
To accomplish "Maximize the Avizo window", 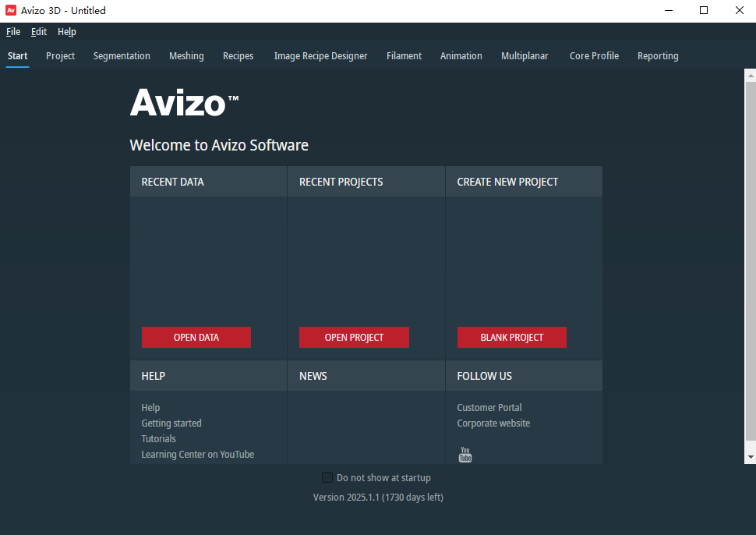I will 704,10.
